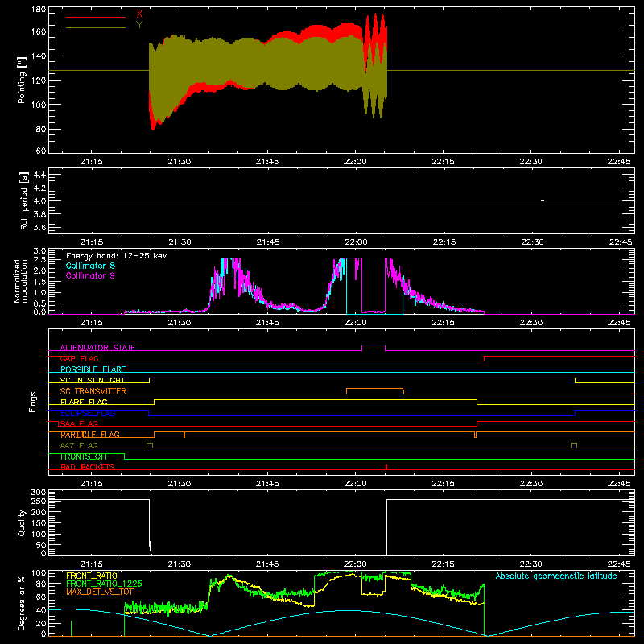The height and width of the screenshot is (644, 644).
Task: Click the raised ATTENUATOR_STATE step near 22:00
Action: 374,345
